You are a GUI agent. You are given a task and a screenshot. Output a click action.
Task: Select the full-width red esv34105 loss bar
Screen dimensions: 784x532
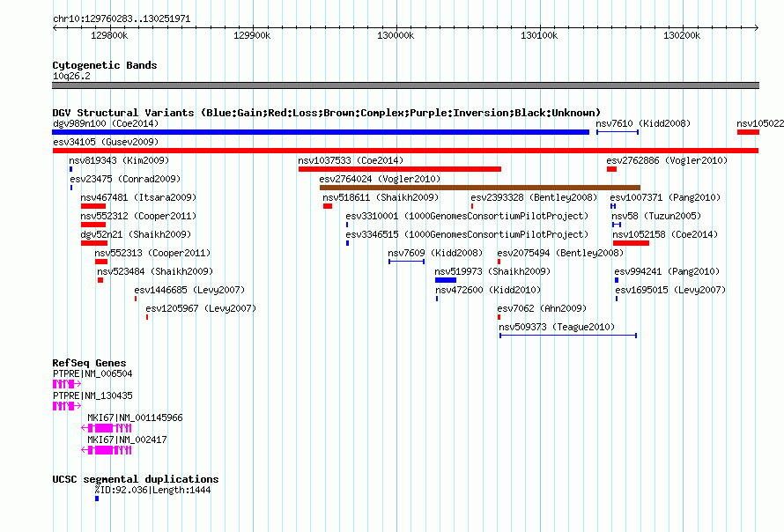coord(405,151)
